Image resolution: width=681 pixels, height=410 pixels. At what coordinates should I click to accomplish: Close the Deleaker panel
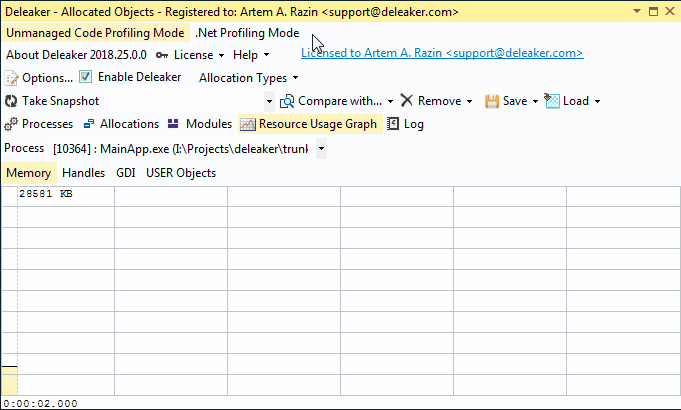click(x=670, y=11)
